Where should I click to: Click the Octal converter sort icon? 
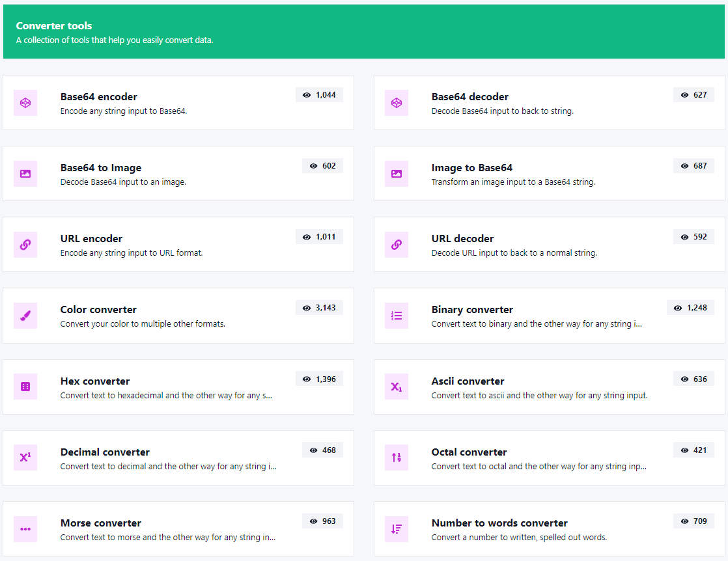(396, 458)
